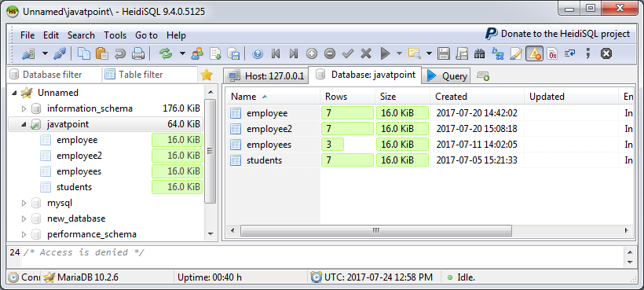This screenshot has width=644, height=290.
Task: Open the Run query dropdown arrow
Action: pyautogui.click(x=399, y=53)
